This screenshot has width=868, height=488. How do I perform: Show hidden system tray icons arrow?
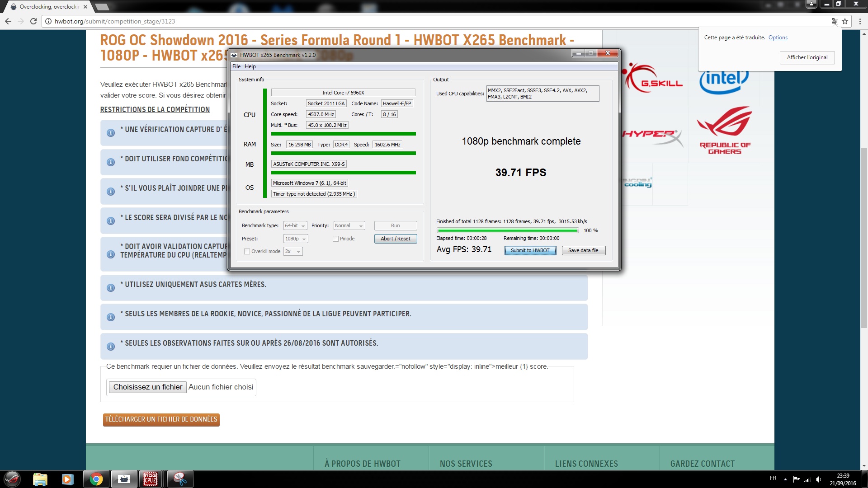(785, 479)
